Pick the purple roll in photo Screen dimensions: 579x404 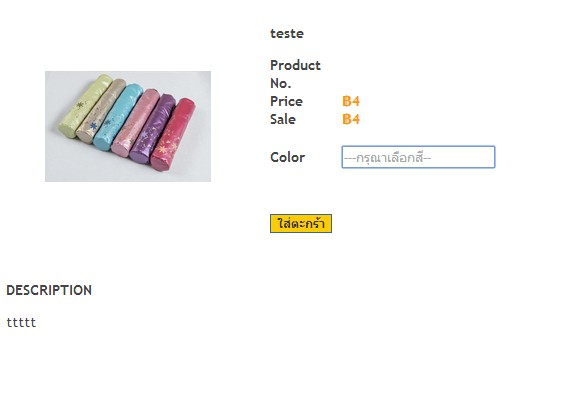[x=152, y=128]
